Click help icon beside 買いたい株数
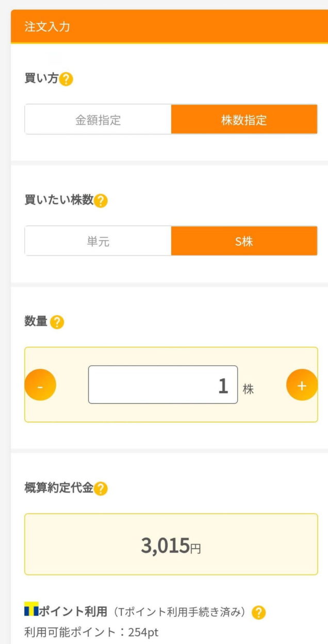The height and width of the screenshot is (644, 328). click(x=101, y=201)
